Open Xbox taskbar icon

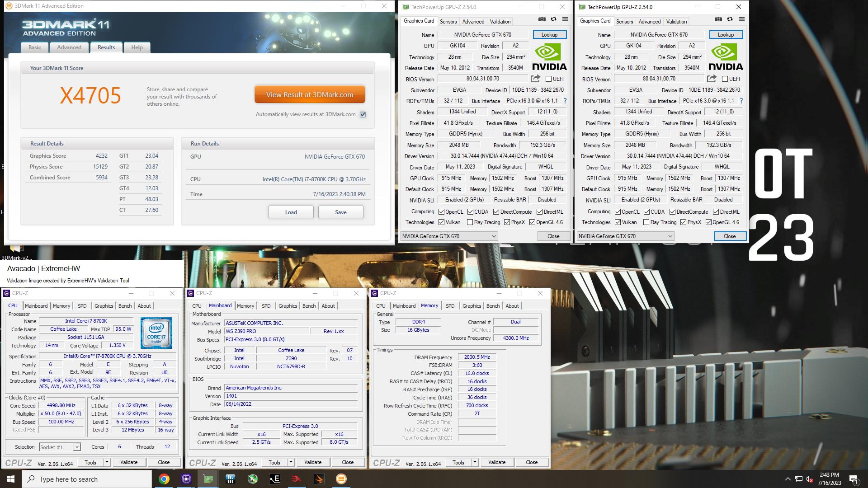pyautogui.click(x=253, y=479)
